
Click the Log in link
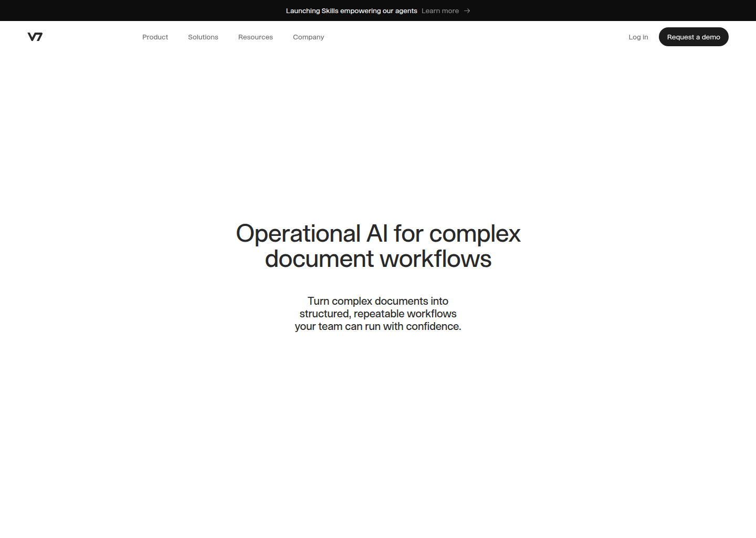[x=638, y=37]
